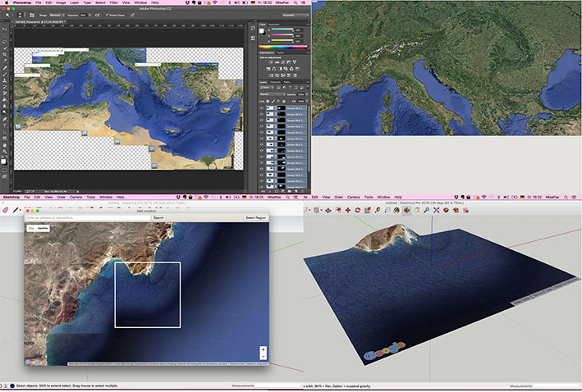
Task: Click Zoom Extents in SketchUp toolbar
Action: coord(436,210)
